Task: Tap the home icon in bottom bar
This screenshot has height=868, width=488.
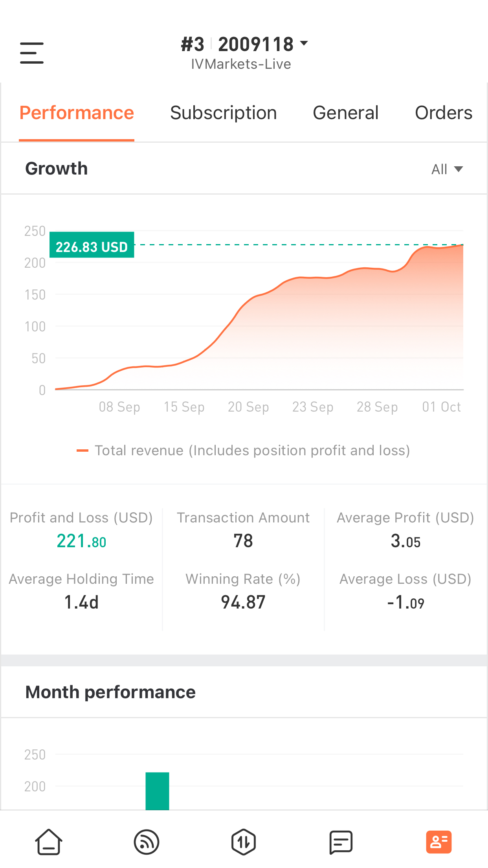Action: (x=49, y=842)
